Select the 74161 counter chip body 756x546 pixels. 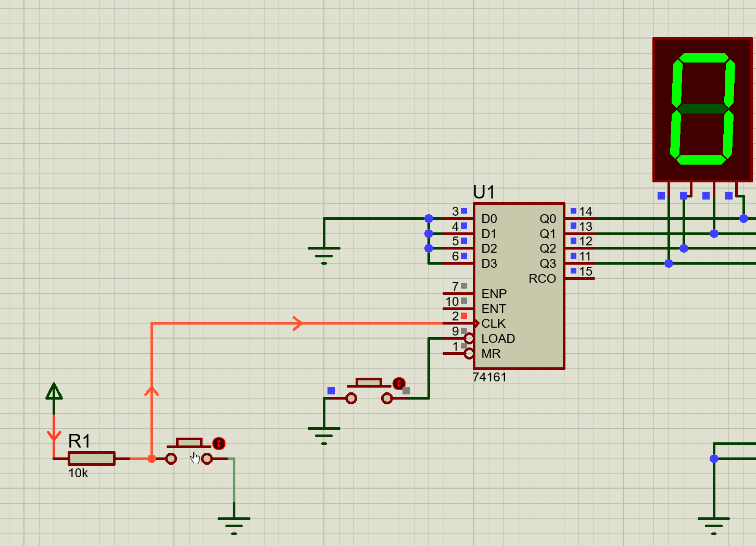click(x=518, y=313)
